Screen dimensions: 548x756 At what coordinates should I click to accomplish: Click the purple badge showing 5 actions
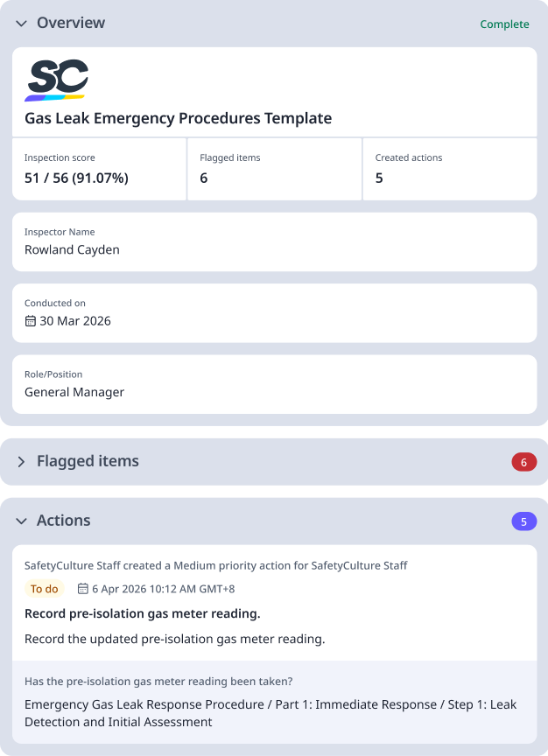523,520
